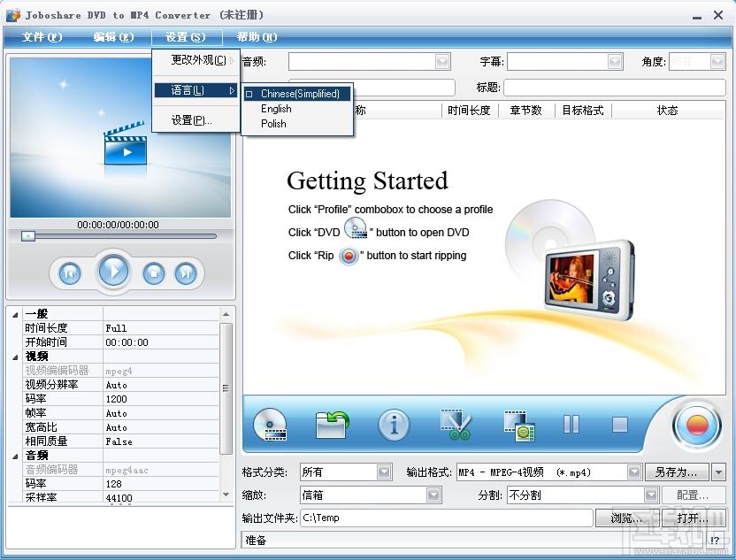
Task: Open the clip scissors tool
Action: click(x=456, y=425)
